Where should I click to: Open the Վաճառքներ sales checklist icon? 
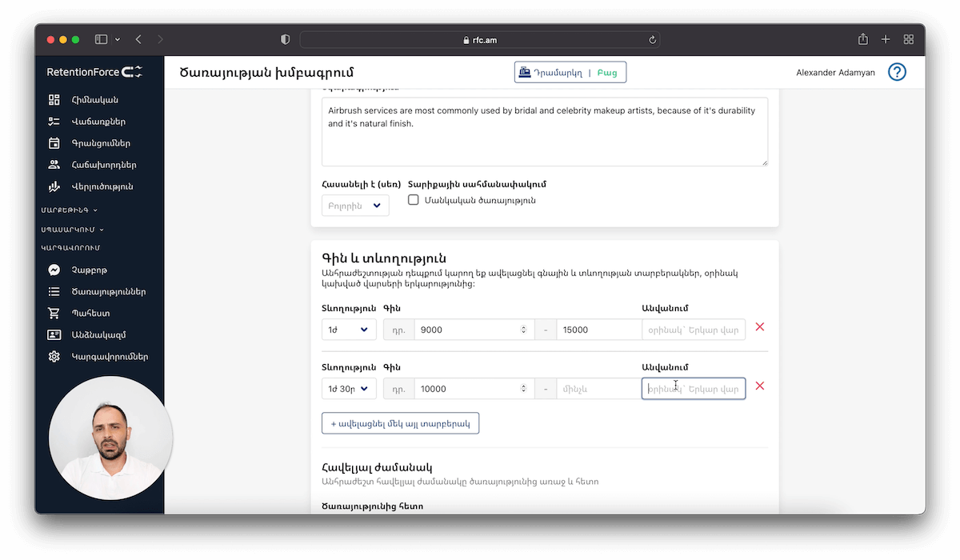tap(54, 122)
